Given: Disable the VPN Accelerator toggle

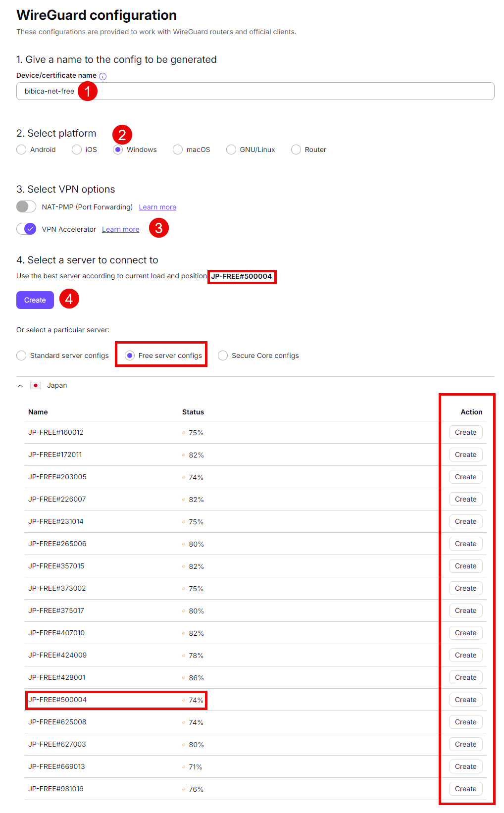Looking at the screenshot, I should pyautogui.click(x=26, y=229).
